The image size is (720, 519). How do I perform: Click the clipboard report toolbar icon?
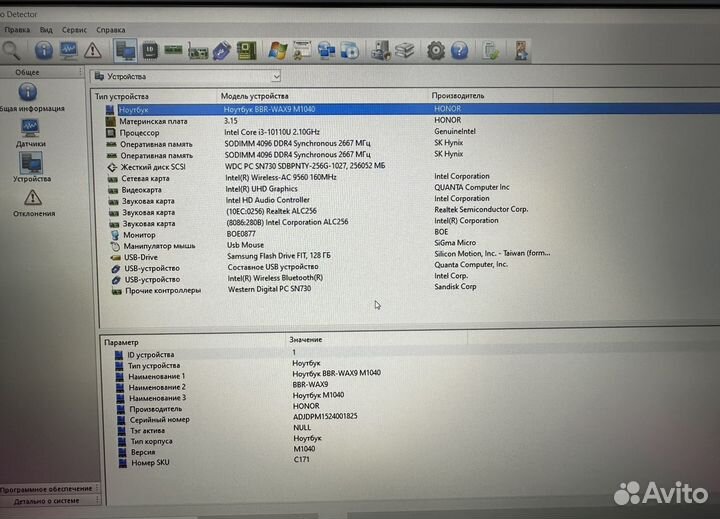click(490, 51)
